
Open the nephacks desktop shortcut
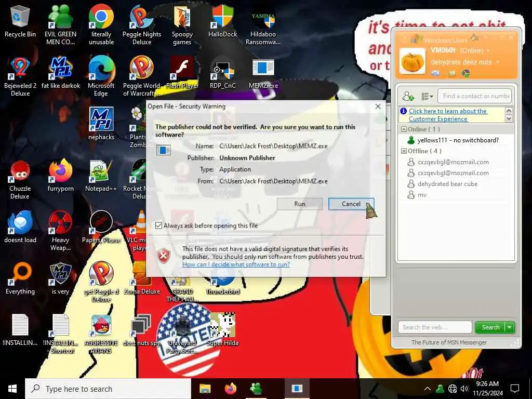click(x=101, y=124)
